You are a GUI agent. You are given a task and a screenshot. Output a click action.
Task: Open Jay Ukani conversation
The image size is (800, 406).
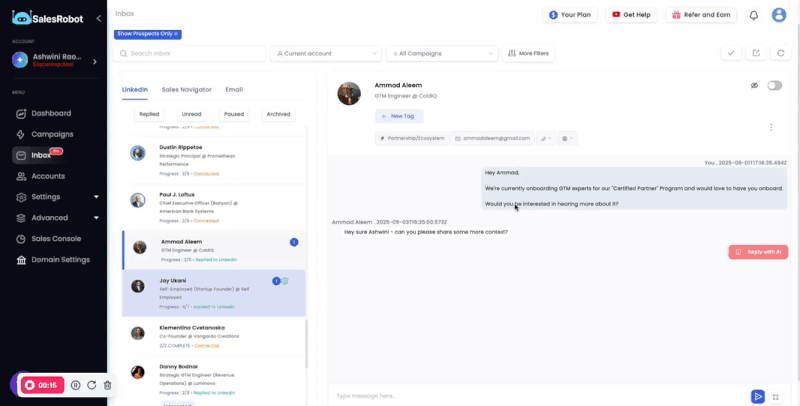tap(214, 293)
